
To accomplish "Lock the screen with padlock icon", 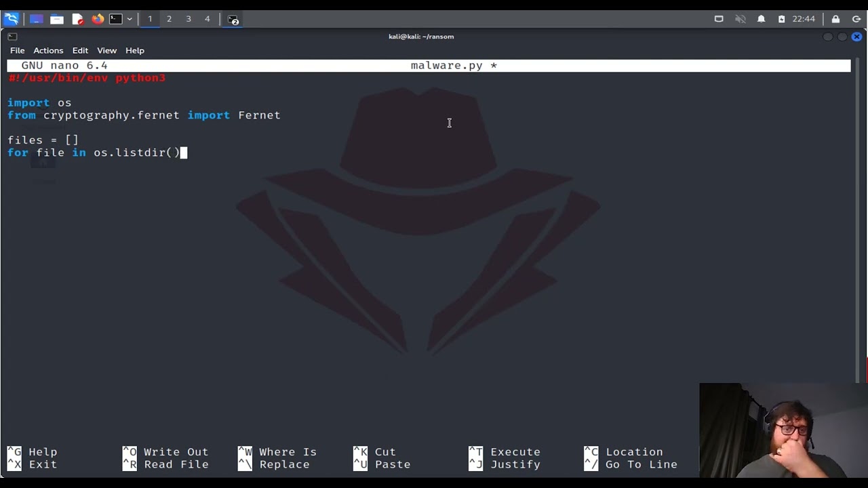I will [835, 19].
